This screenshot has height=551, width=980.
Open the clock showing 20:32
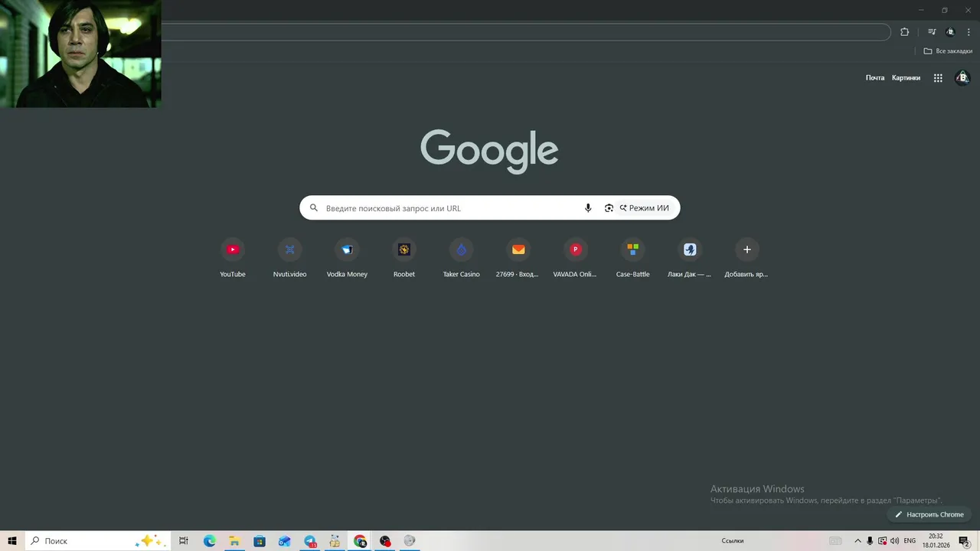[936, 541]
